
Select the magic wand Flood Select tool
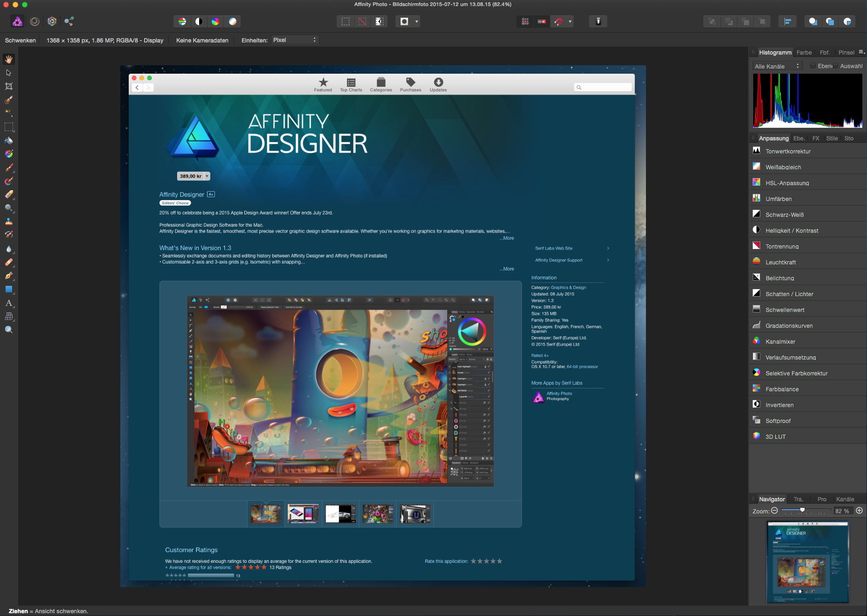[9, 113]
